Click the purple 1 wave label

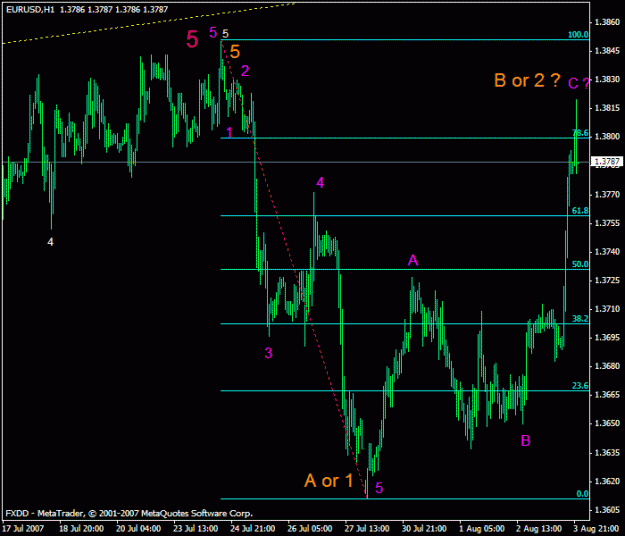click(x=229, y=132)
